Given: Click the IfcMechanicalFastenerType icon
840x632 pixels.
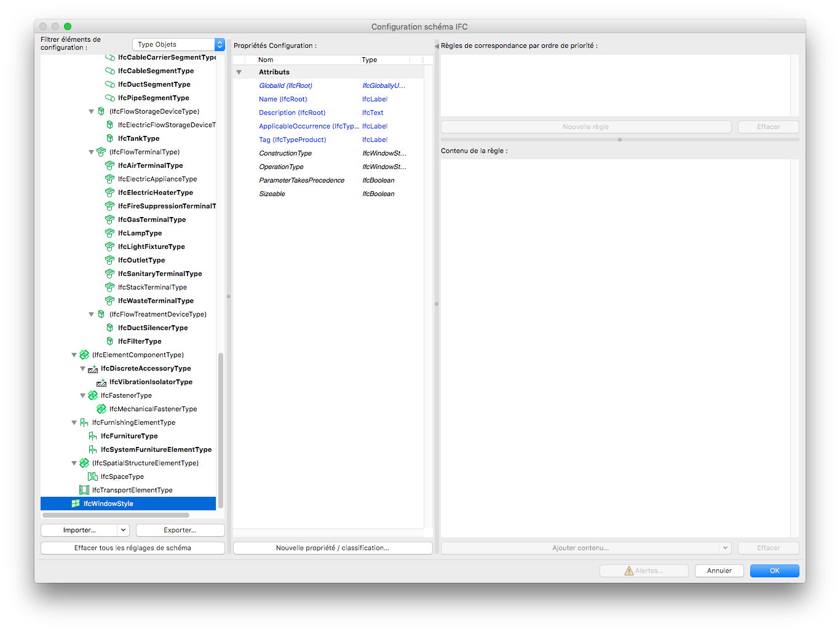Looking at the screenshot, I should [101, 409].
